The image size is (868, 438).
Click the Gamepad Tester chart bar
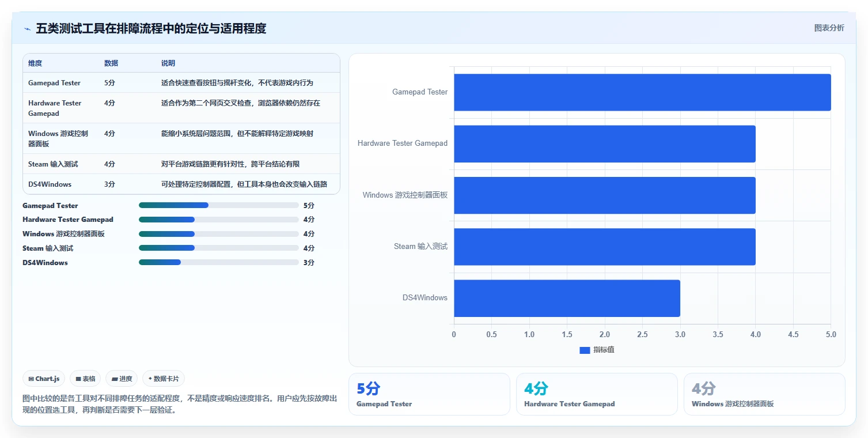pos(642,92)
